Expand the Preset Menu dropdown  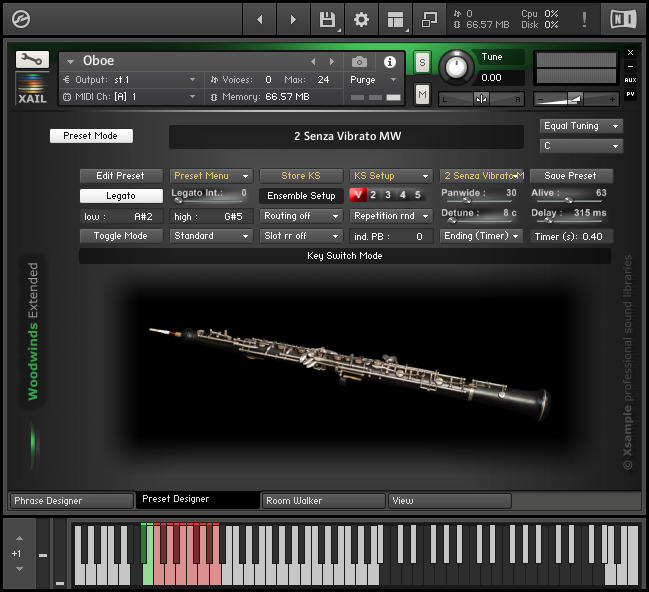tap(210, 176)
